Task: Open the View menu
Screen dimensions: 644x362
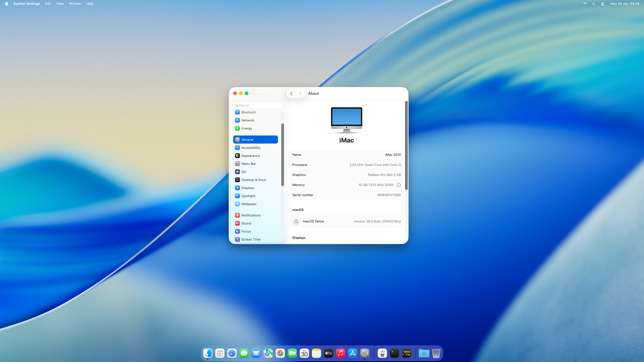Action: tap(60, 4)
